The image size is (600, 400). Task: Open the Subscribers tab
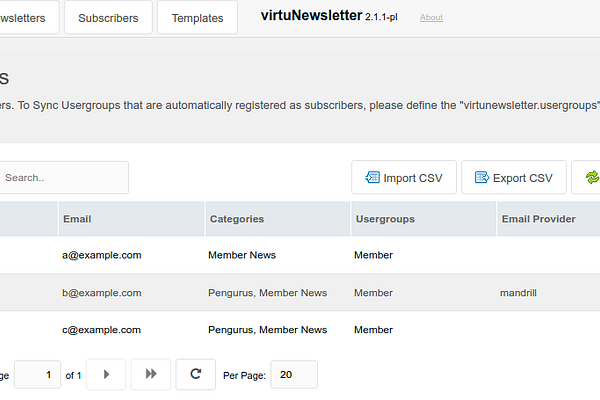108,18
